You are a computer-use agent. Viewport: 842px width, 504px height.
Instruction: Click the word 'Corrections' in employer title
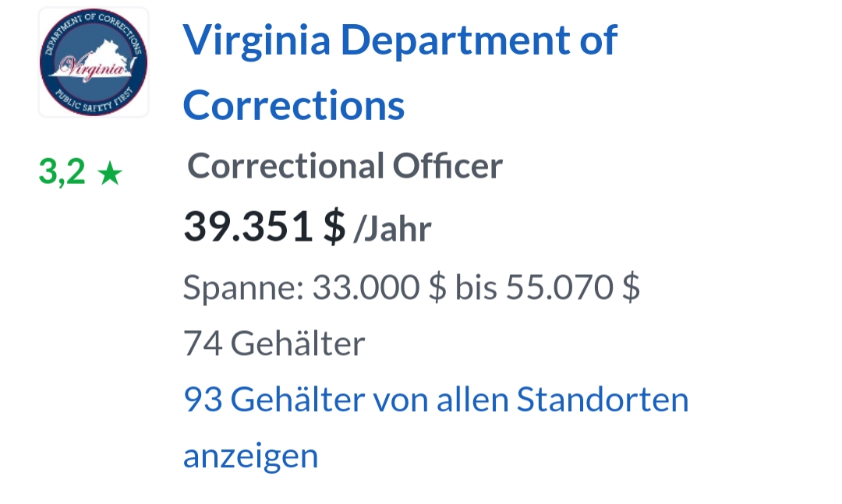[x=294, y=105]
